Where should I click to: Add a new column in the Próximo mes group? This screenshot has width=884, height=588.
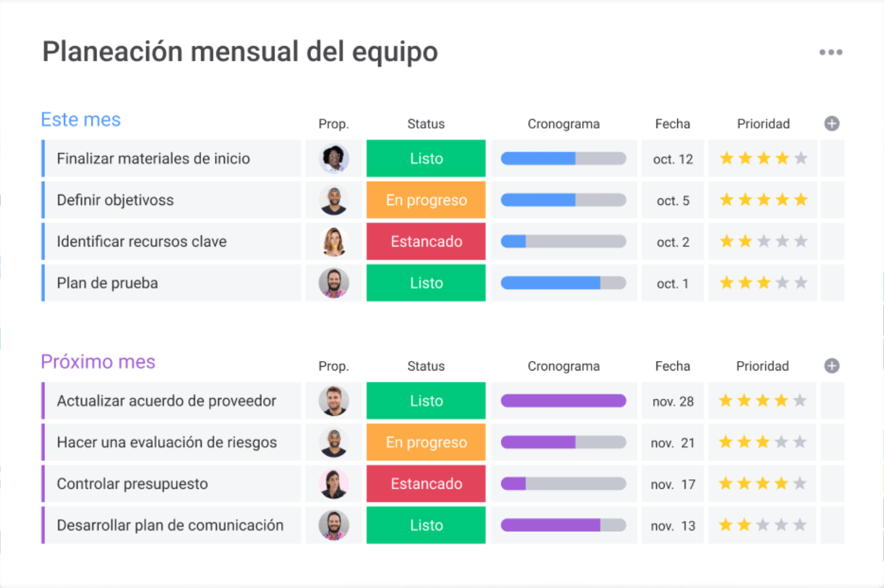tap(832, 365)
